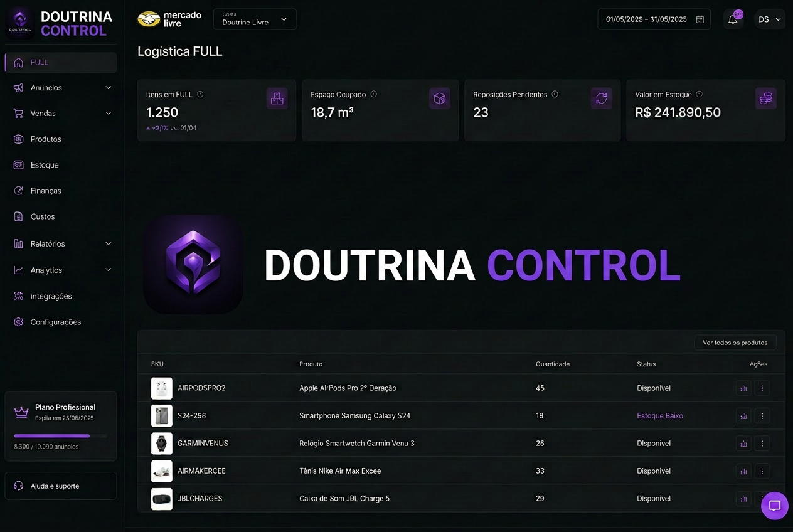
Task: Click the Itens em FULL boxes icon
Action: [277, 98]
